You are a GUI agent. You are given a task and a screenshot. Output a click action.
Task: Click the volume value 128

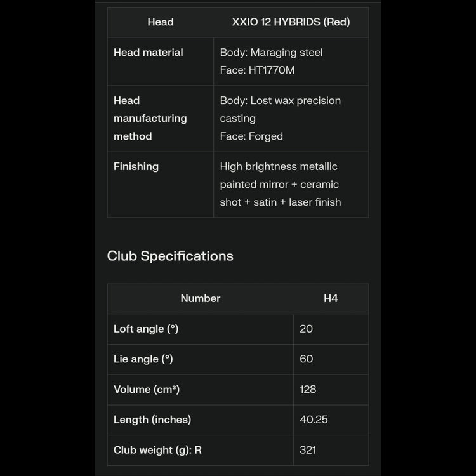pos(308,390)
